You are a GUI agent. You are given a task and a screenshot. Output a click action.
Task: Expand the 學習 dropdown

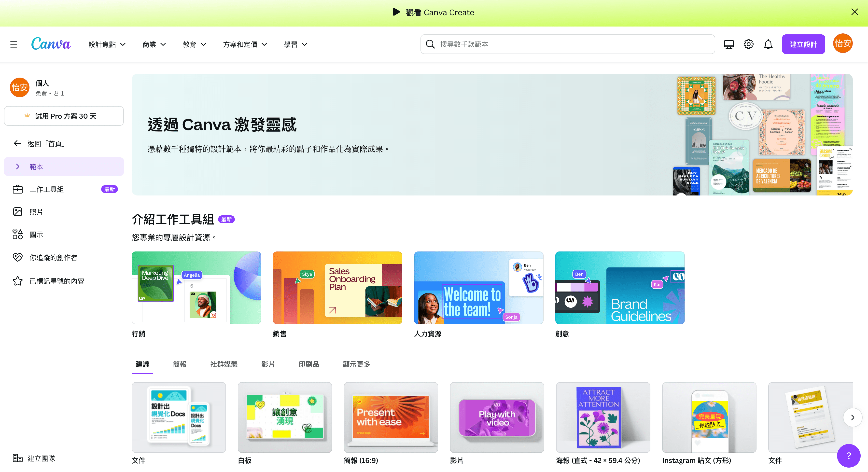click(295, 44)
